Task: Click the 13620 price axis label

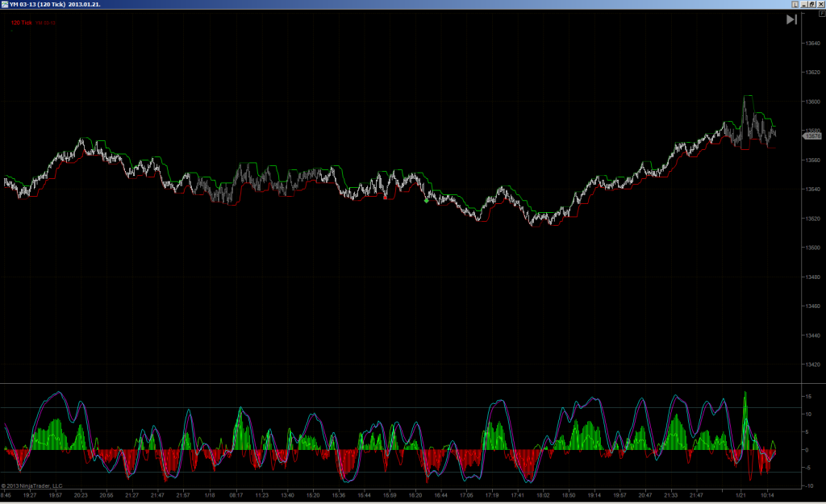Action: click(813, 72)
